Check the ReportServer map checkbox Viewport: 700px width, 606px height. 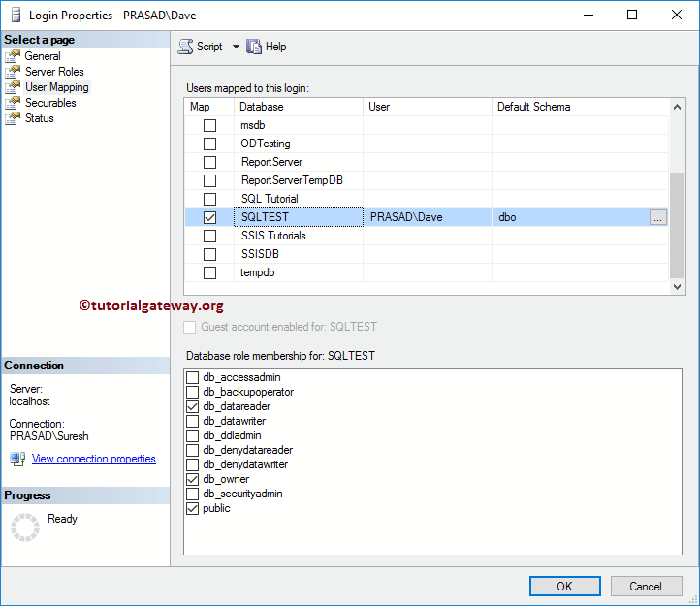tap(209, 162)
